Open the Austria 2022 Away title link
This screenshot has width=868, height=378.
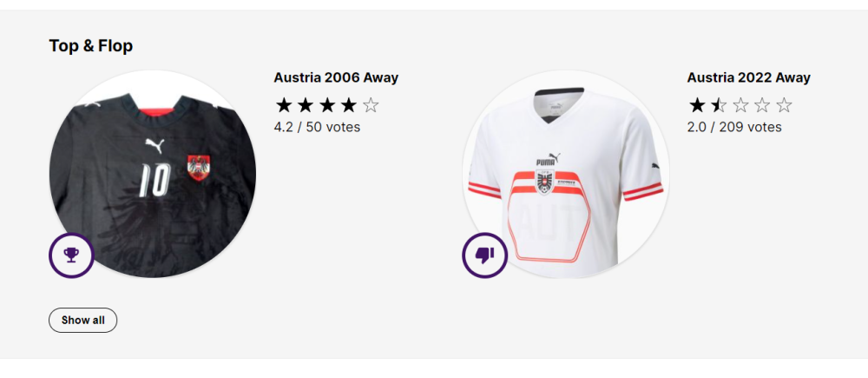pos(748,77)
